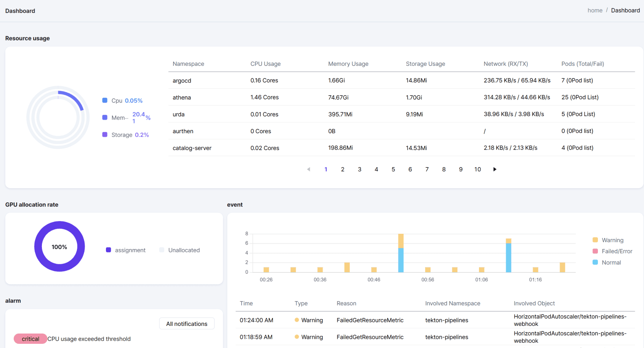Toggle Failed/Error series in event legend
Image resolution: width=644 pixels, height=348 pixels.
pyautogui.click(x=612, y=251)
